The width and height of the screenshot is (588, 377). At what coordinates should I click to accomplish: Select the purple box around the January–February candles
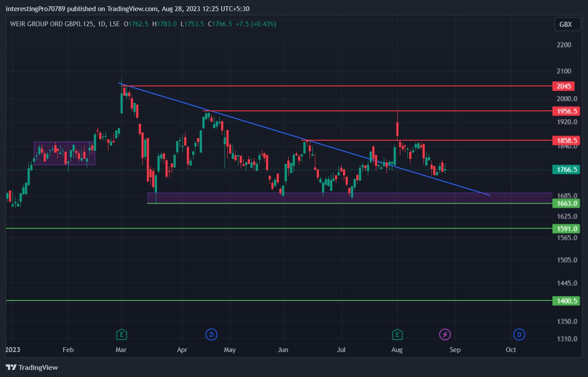[64, 153]
